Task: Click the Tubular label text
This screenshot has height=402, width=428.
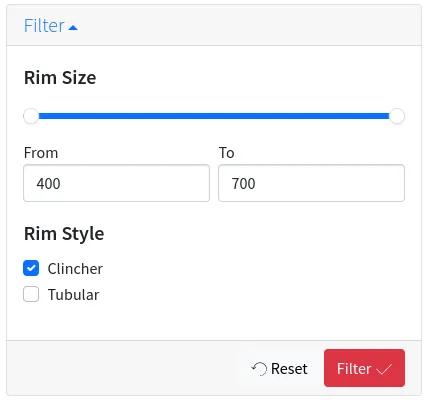Action: [x=73, y=295]
